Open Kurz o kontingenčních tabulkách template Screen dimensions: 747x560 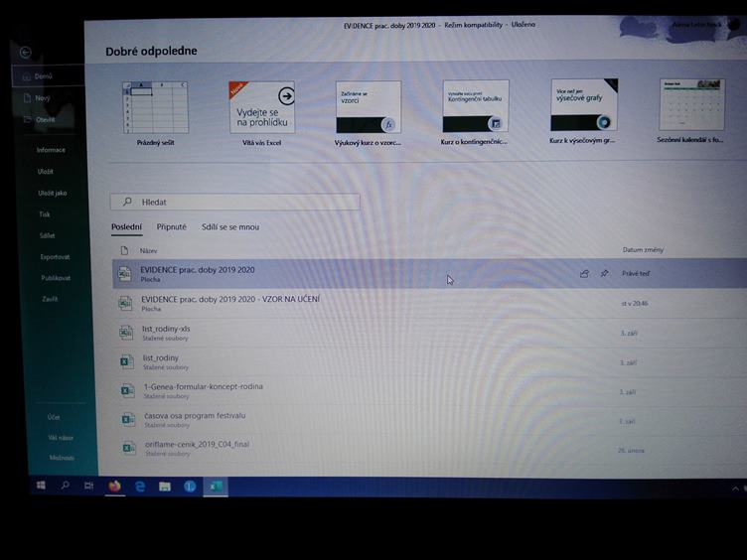click(475, 112)
